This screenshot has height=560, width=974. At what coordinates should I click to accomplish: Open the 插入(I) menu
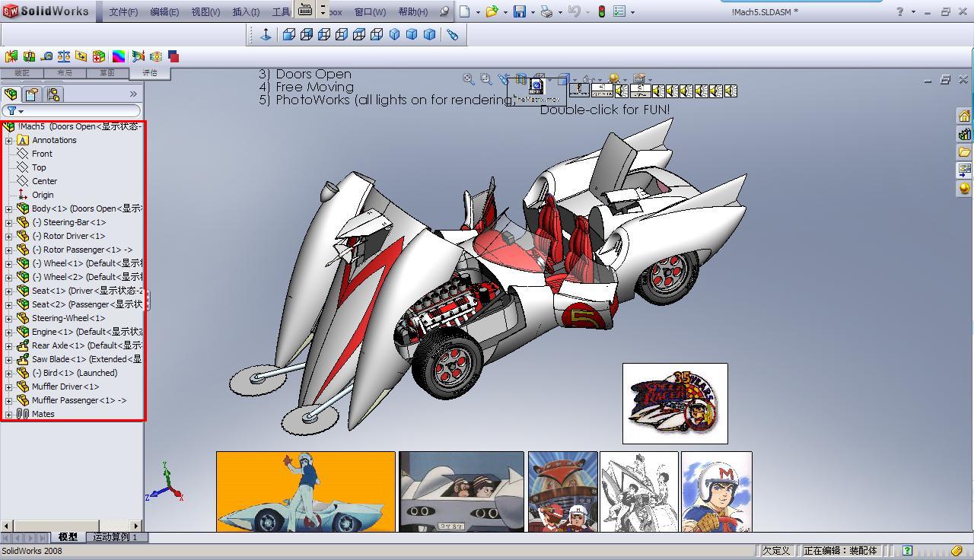(x=246, y=12)
